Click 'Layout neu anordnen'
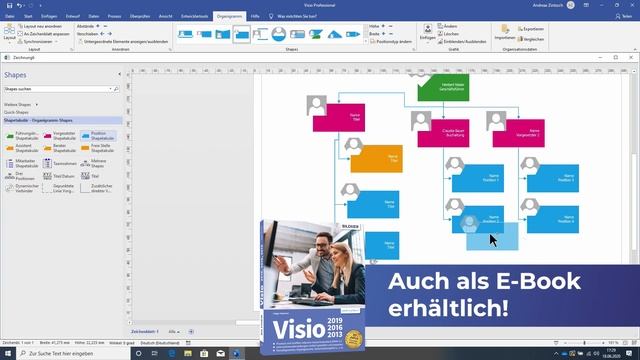This screenshot has height=360, width=640. coord(40,26)
